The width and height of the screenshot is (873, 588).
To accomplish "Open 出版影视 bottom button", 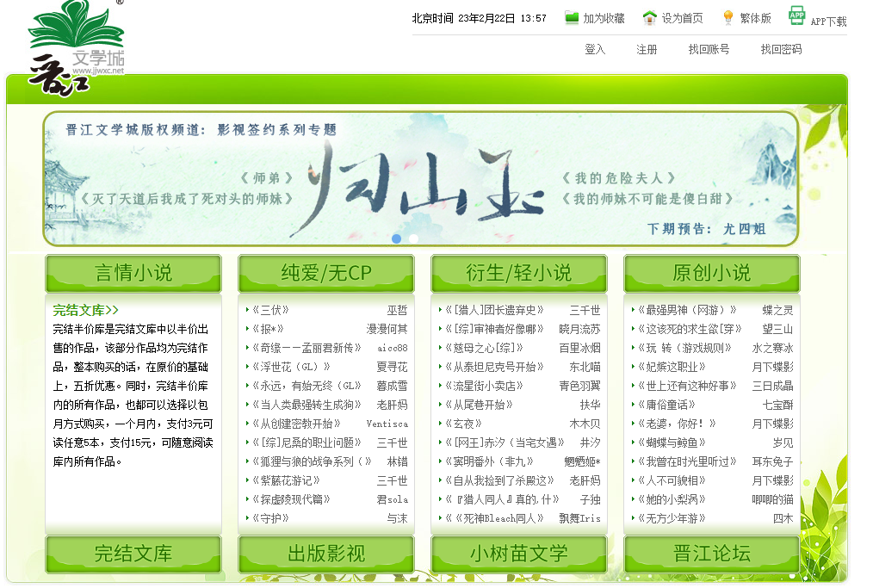I will [x=326, y=554].
